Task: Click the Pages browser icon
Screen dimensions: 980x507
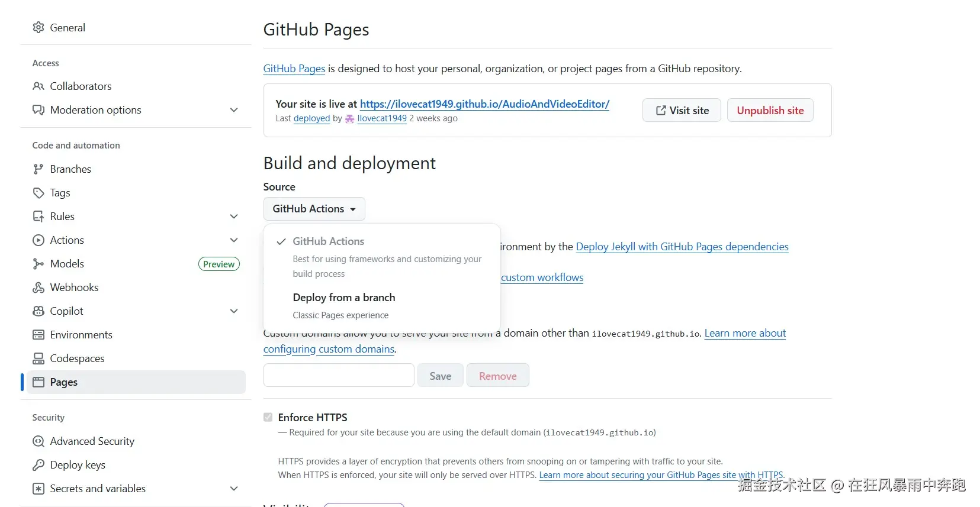Action: [38, 382]
